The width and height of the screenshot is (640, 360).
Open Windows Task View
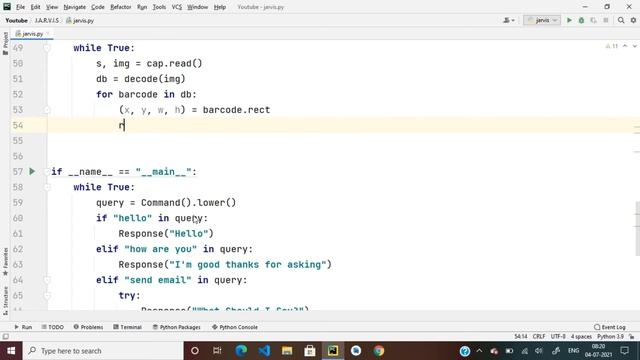pyautogui.click(x=217, y=351)
